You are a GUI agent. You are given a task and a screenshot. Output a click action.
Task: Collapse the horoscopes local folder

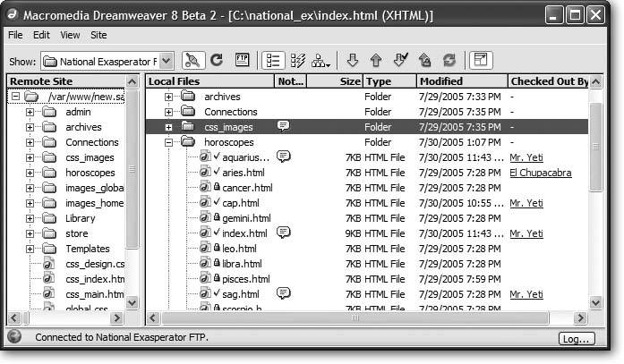tap(168, 142)
